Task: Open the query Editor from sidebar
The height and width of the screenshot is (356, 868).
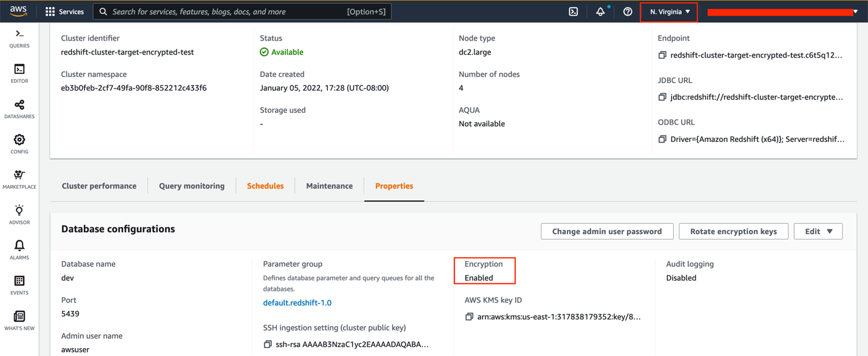Action: (x=19, y=73)
